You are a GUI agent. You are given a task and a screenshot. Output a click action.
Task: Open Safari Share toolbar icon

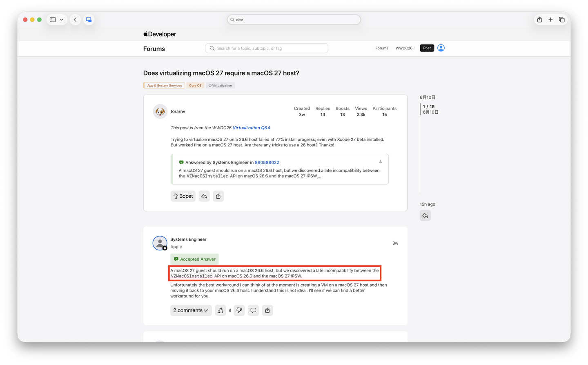[539, 20]
